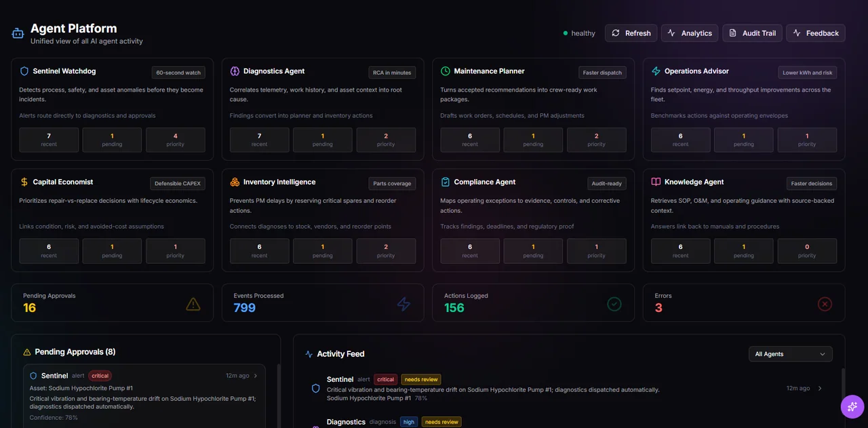Image resolution: width=868 pixels, height=428 pixels.
Task: Click Capital Economist's 1 pending counter
Action: tap(112, 251)
